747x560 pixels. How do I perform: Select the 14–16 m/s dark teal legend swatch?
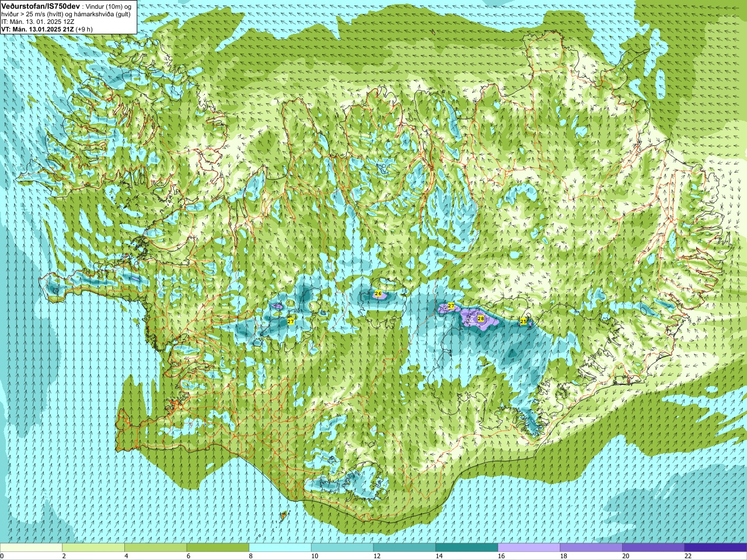coord(467,548)
